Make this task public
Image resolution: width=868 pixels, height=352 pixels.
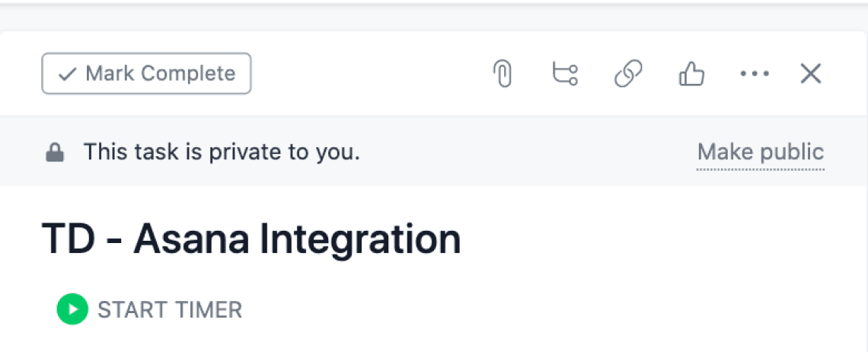760,152
